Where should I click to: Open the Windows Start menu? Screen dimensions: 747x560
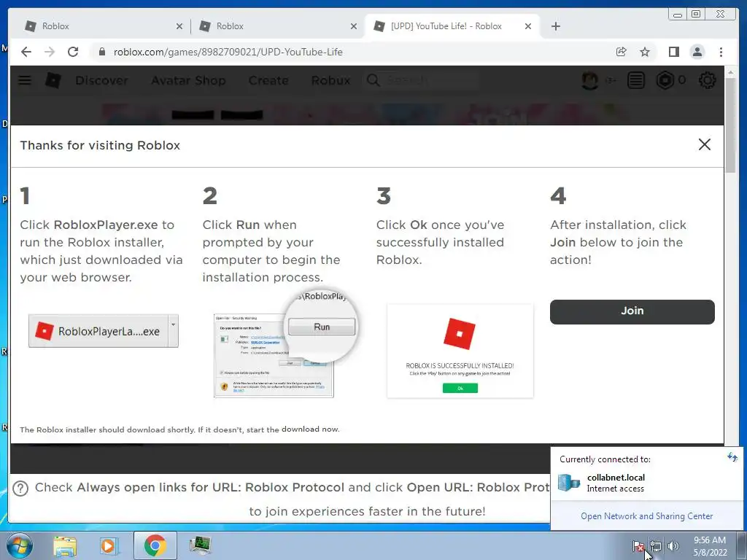point(19,545)
